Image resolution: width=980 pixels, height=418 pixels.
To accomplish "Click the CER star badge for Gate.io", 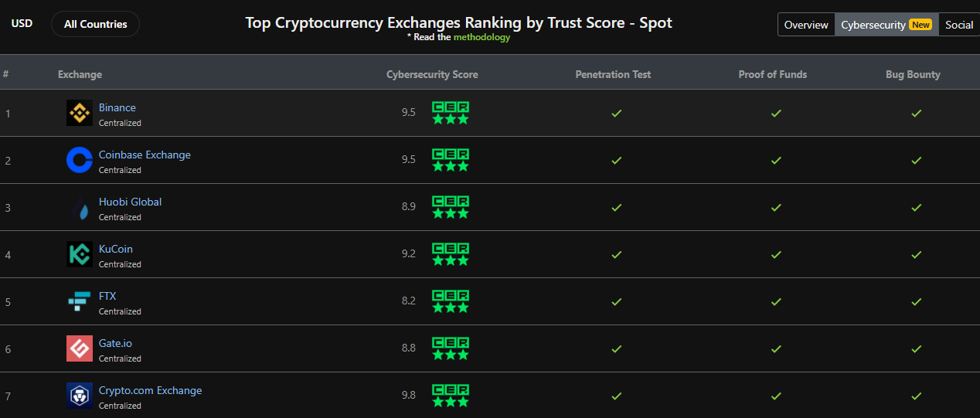I will click(x=451, y=348).
